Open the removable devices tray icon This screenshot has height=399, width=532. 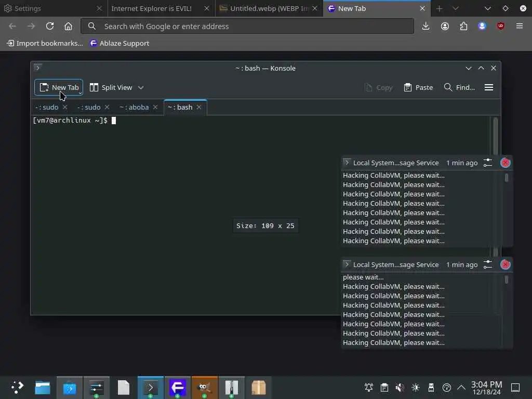tap(431, 388)
